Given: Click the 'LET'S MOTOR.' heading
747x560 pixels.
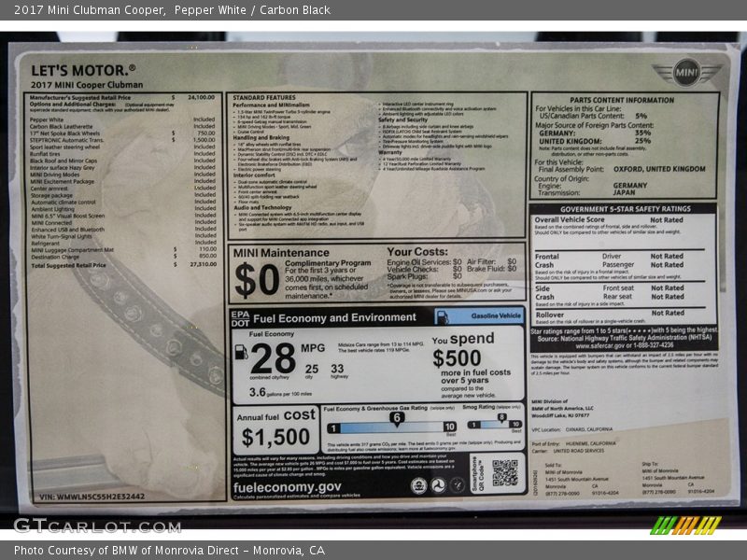Looking at the screenshot, I should [x=83, y=71].
